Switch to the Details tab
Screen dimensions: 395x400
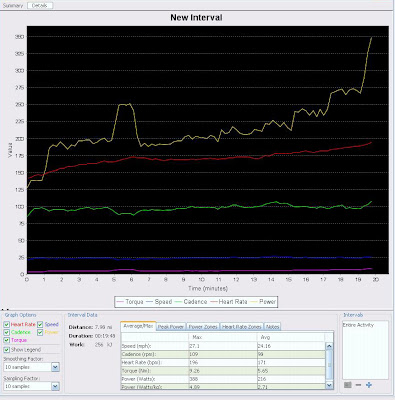(40, 6)
